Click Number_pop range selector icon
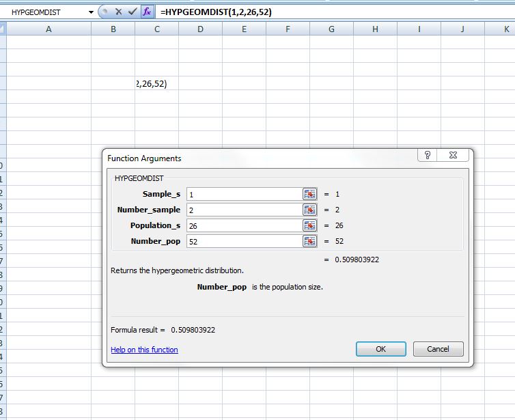 click(310, 241)
